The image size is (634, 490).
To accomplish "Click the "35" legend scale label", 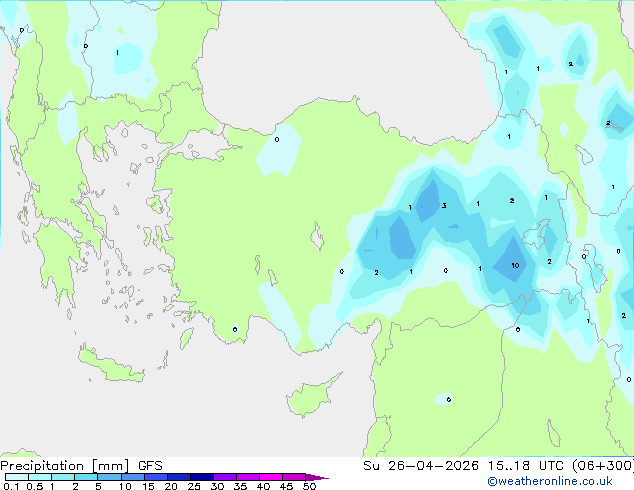I will [240, 486].
